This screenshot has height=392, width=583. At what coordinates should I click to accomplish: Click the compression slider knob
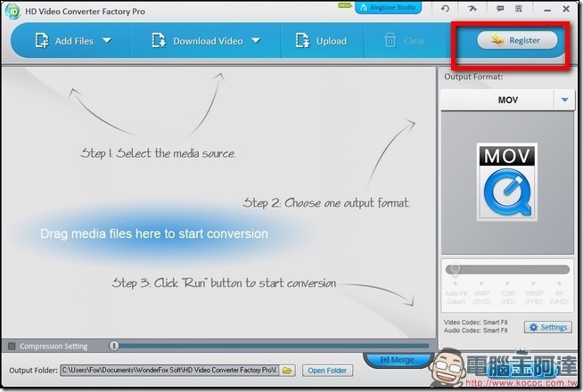114,346
